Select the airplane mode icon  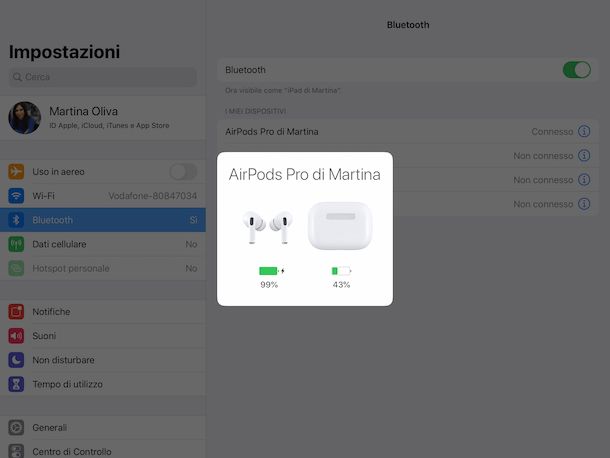(16, 172)
